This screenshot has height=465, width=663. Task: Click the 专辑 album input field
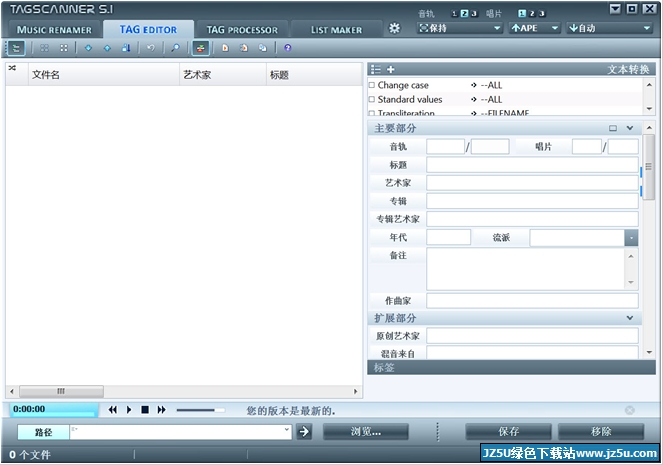pos(532,201)
